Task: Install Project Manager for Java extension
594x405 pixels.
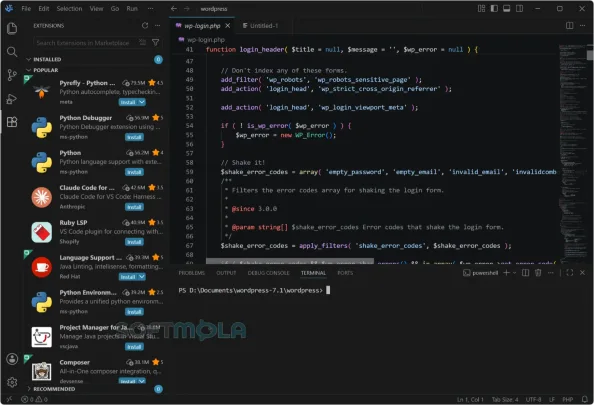Action: pos(134,347)
